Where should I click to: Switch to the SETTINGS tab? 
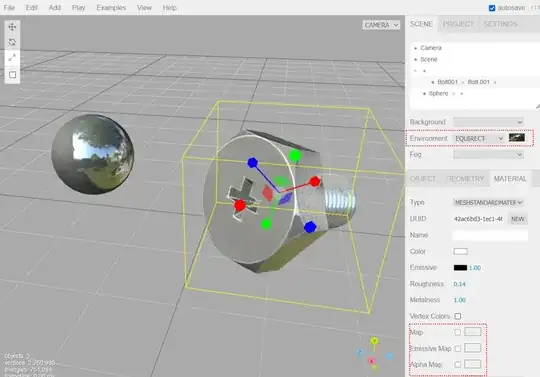click(x=500, y=24)
